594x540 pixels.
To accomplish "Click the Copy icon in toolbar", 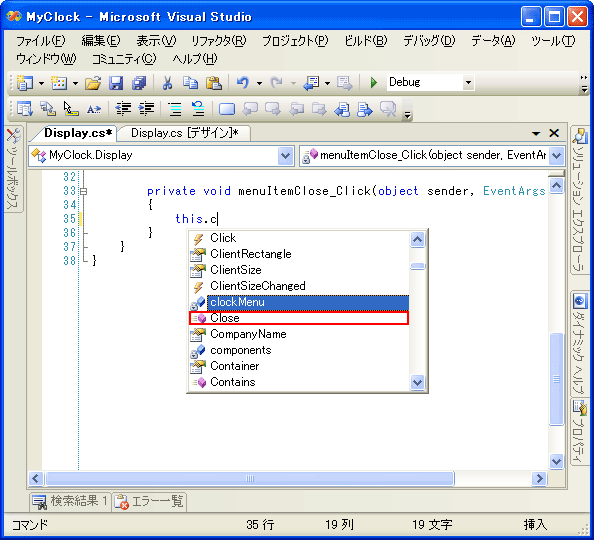I will pos(190,83).
